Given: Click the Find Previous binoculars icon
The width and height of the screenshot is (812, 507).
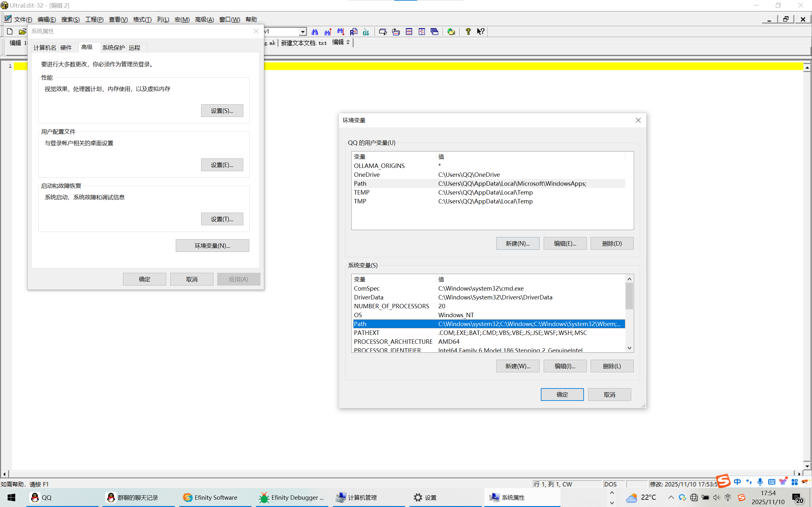Looking at the screenshot, I should click(x=328, y=31).
